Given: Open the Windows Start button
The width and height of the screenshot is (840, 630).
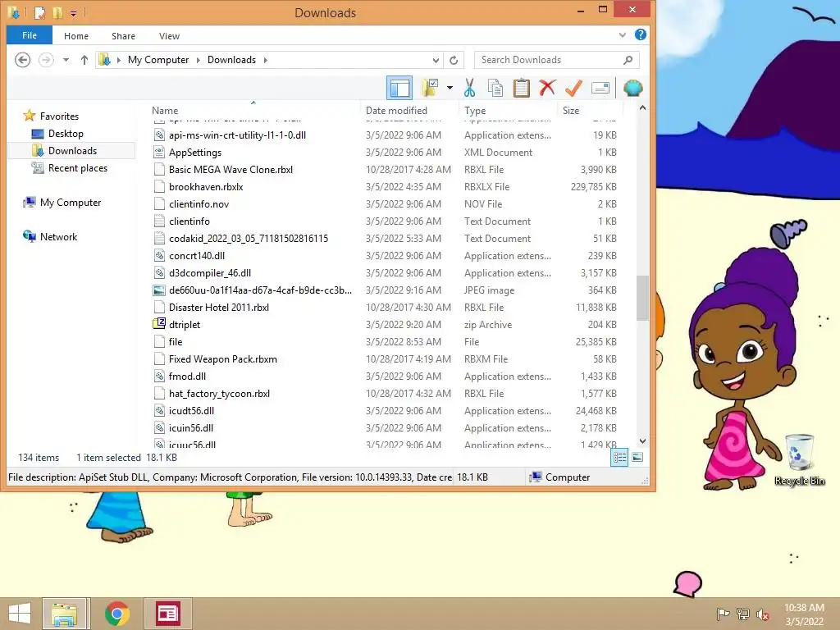Looking at the screenshot, I should (x=20, y=614).
